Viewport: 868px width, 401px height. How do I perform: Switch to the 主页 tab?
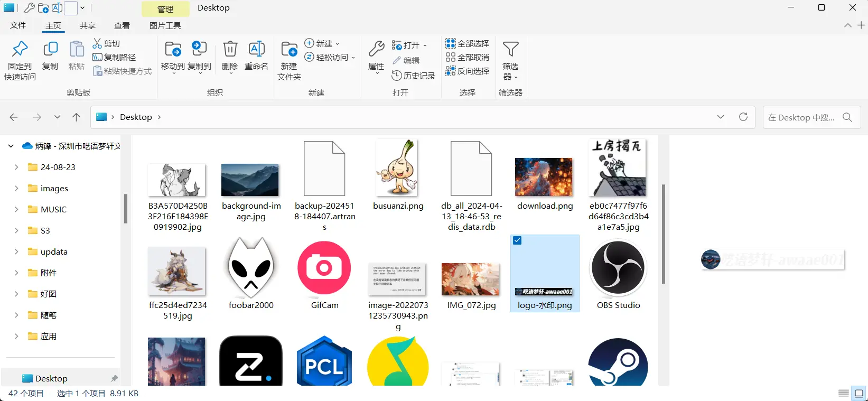[x=53, y=25]
